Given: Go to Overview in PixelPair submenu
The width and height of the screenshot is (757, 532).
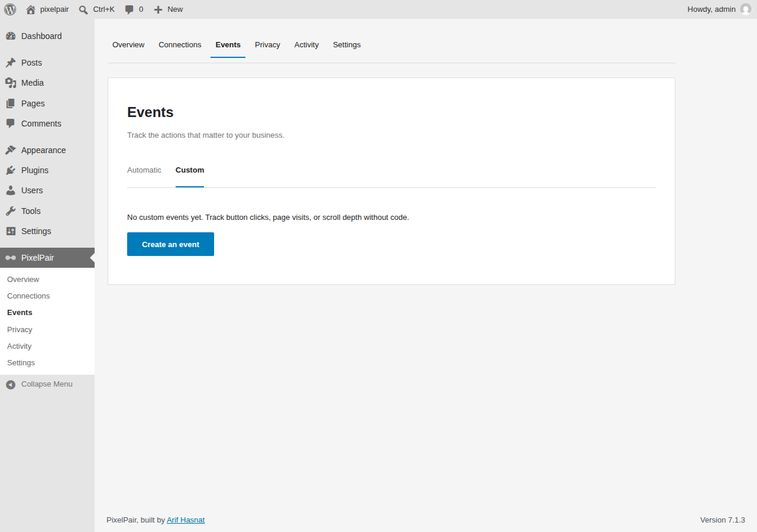Looking at the screenshot, I should point(23,280).
